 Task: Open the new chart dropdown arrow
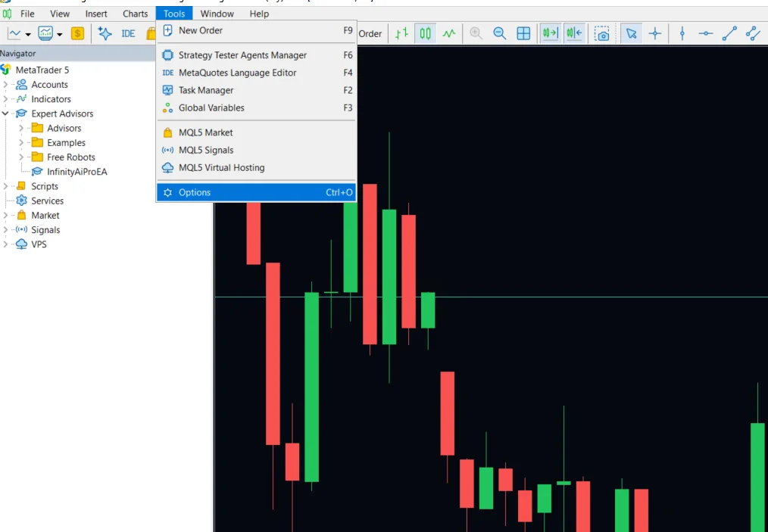28,34
